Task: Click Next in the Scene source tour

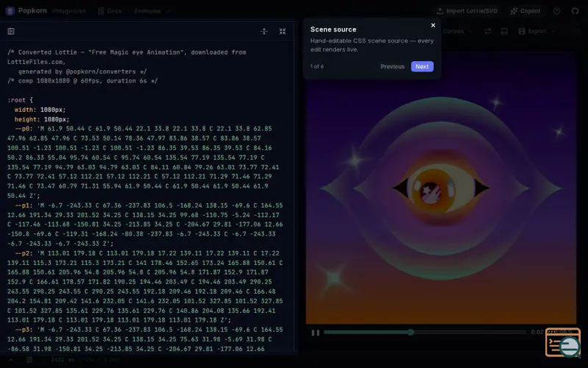Action: click(x=422, y=66)
